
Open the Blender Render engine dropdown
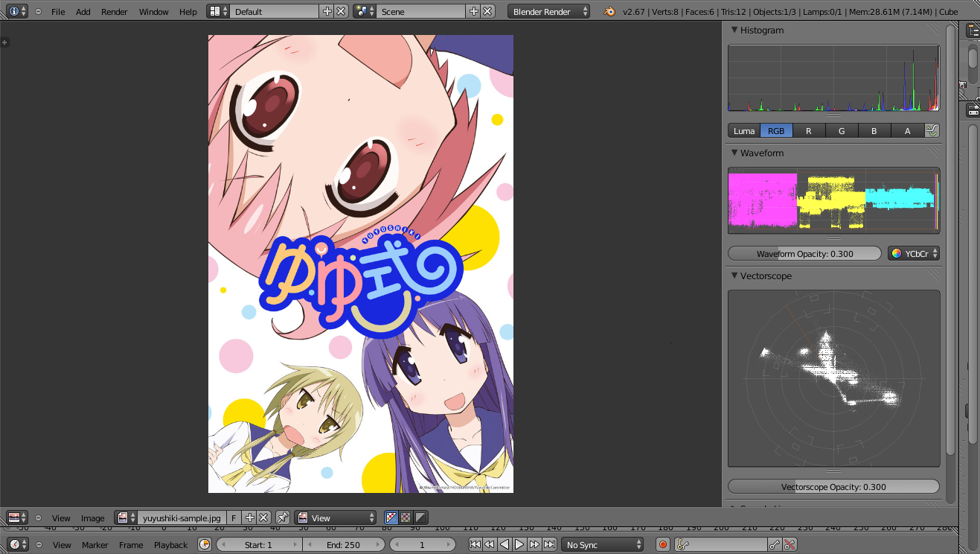point(549,11)
